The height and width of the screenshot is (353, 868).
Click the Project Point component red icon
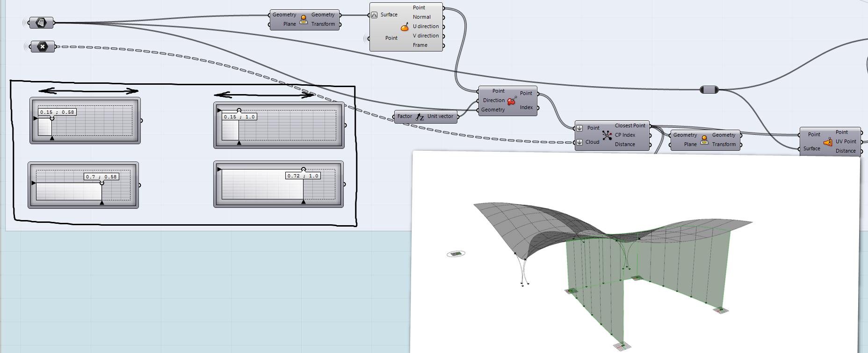pyautogui.click(x=512, y=101)
